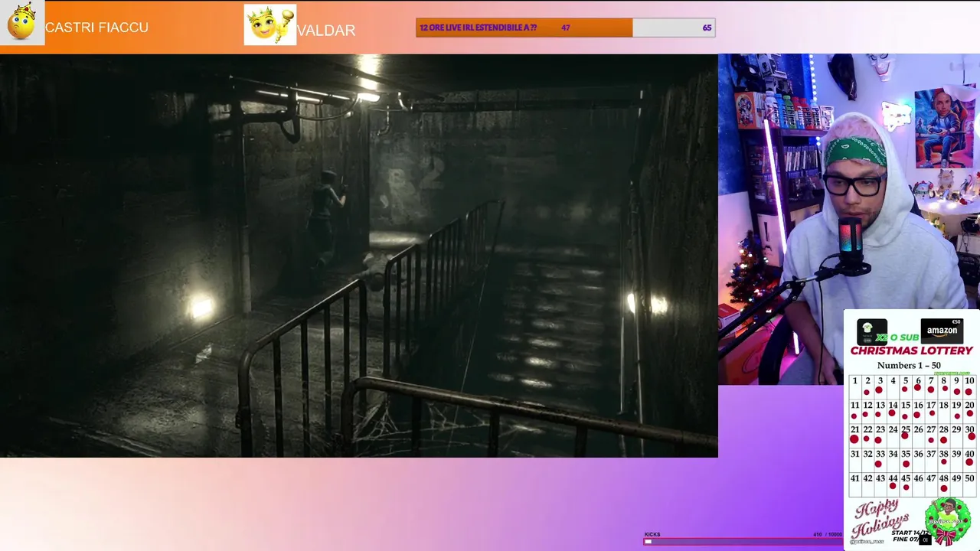The width and height of the screenshot is (980, 551).
Task: Click the '410 / 10000' kicks counter
Action: point(827,534)
